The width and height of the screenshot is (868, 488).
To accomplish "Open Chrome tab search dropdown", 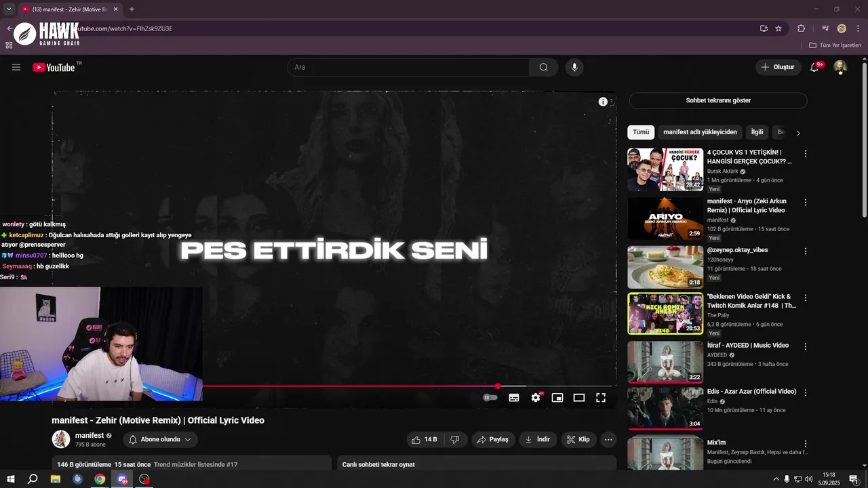I will 9,9.
